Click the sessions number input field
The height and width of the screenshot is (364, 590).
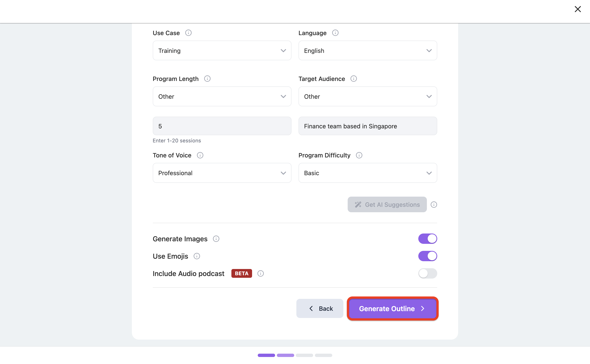tap(222, 126)
